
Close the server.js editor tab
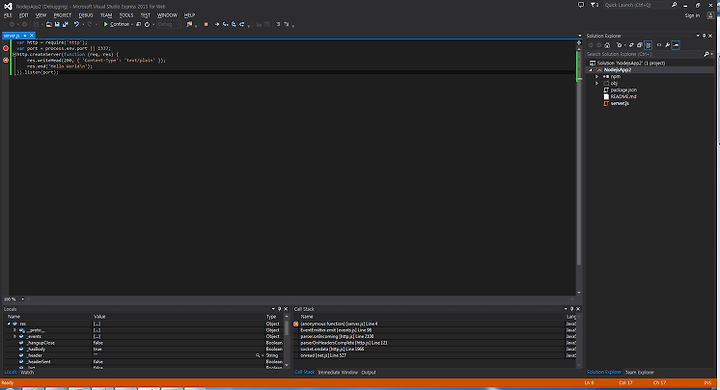point(32,35)
